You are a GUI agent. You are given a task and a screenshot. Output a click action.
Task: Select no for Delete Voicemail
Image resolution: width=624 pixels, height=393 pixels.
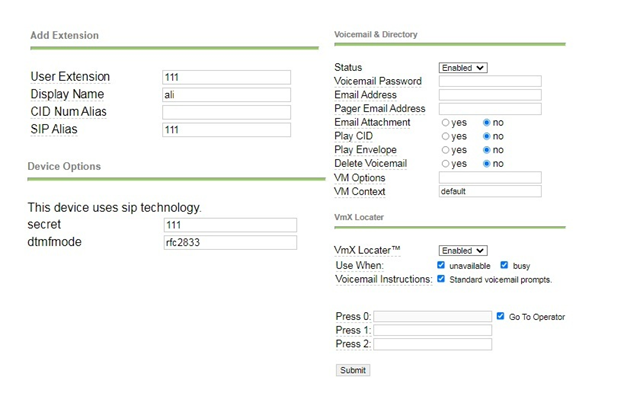tap(486, 164)
